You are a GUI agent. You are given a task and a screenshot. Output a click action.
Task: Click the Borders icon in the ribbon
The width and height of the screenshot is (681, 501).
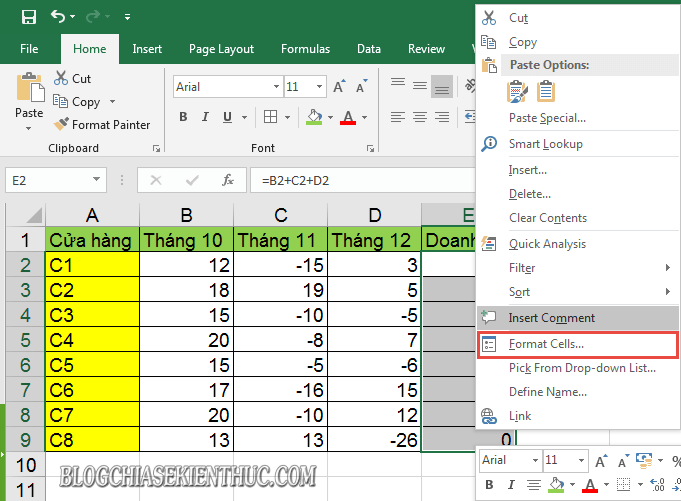pyautogui.click(x=270, y=117)
